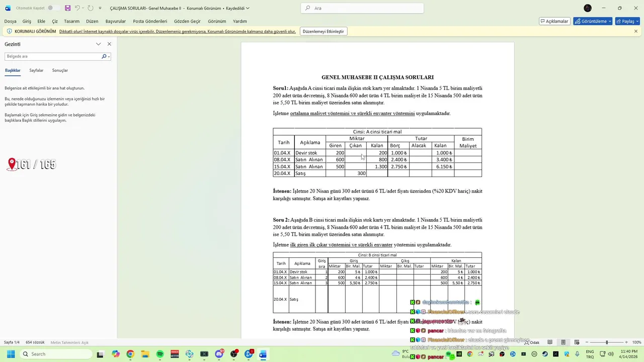644x362 pixels.
Task: Open the Gezinti search options dropdown arrow
Action: click(109, 56)
